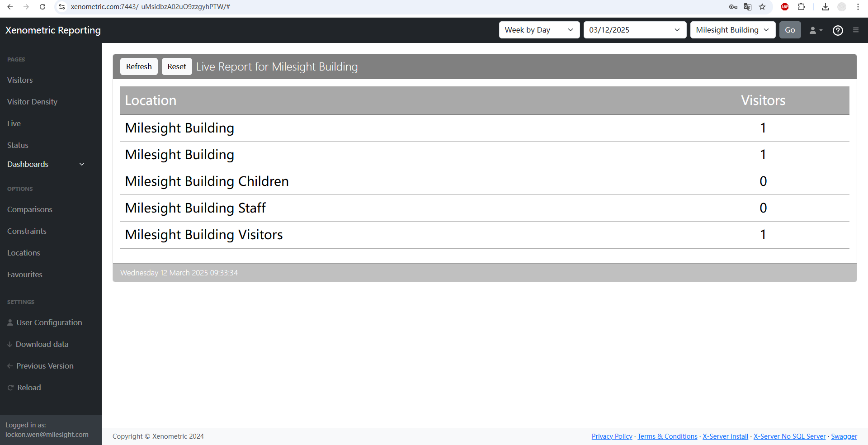Toggle the sidebar hamburger menu icon
This screenshot has width=868, height=445.
(x=856, y=30)
